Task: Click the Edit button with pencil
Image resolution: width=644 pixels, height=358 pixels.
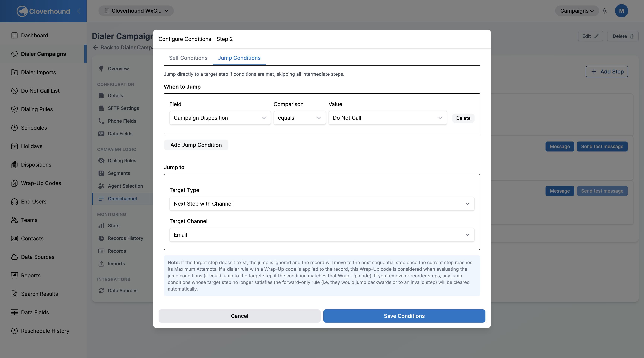Action: [x=590, y=36]
